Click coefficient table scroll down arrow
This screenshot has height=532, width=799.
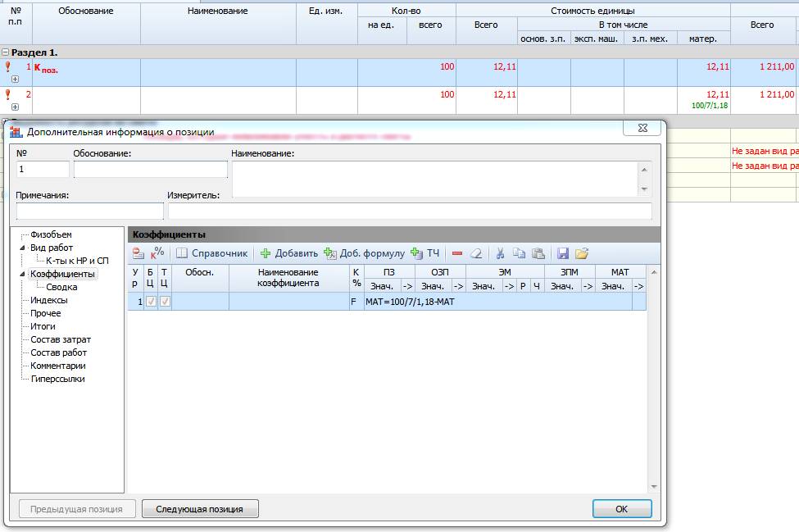(x=654, y=487)
